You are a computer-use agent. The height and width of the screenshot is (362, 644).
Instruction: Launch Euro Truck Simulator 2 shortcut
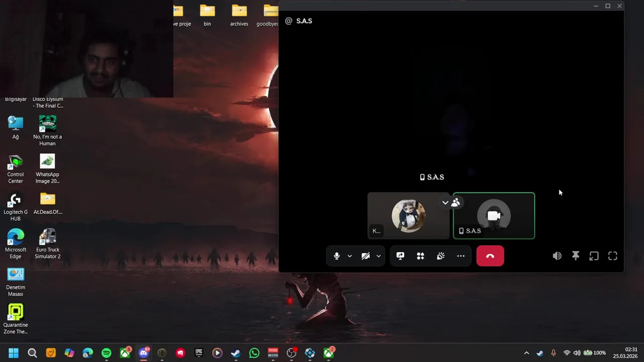click(x=47, y=244)
